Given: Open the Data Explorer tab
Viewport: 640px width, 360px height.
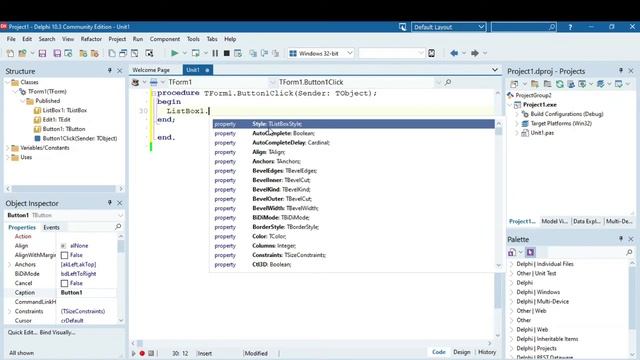Looking at the screenshot, I should (x=587, y=221).
